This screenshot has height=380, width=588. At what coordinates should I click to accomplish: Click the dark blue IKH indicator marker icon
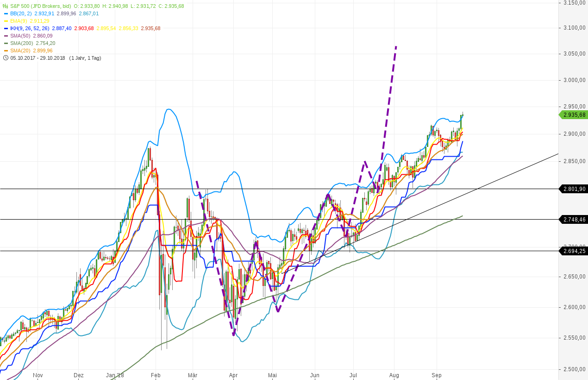point(6,28)
